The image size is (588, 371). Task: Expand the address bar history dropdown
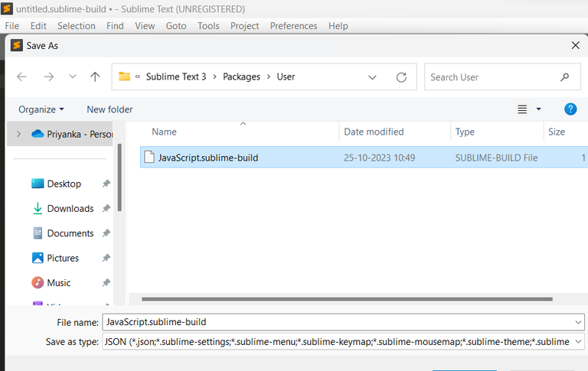372,77
